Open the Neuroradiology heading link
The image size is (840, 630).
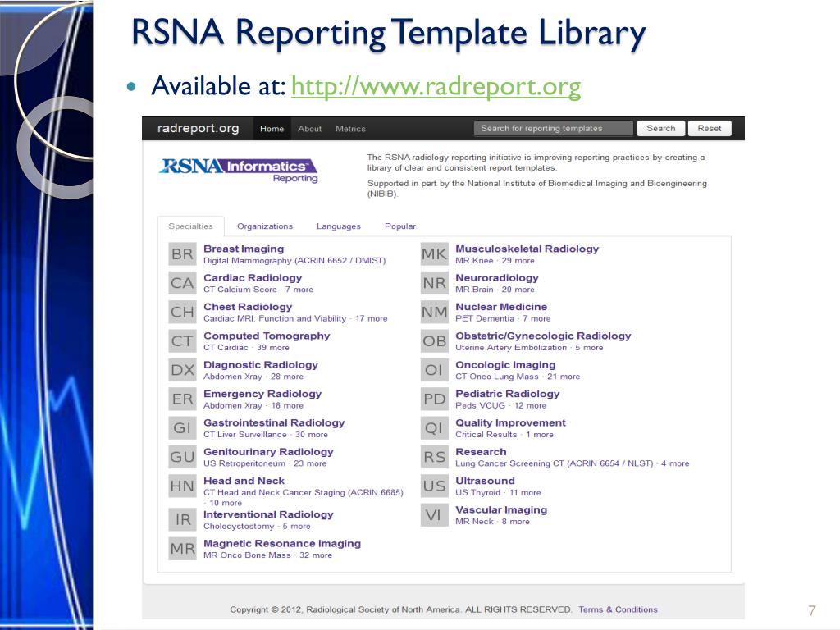click(497, 277)
